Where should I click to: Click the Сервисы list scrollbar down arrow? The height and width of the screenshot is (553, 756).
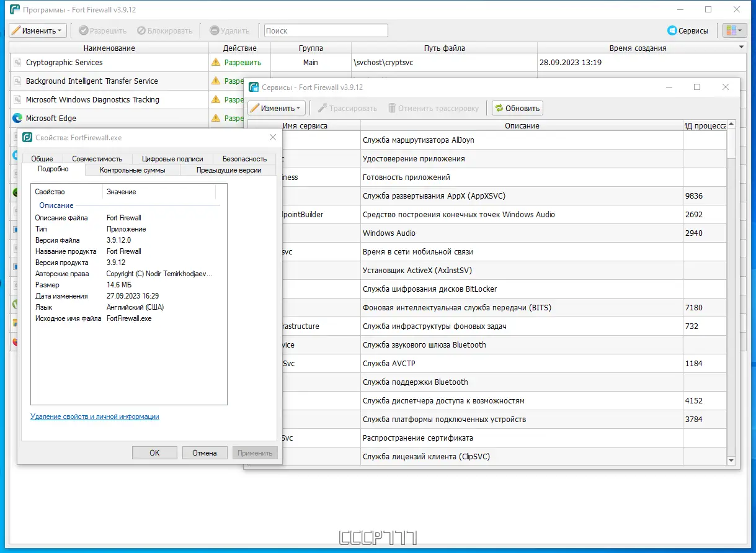731,460
